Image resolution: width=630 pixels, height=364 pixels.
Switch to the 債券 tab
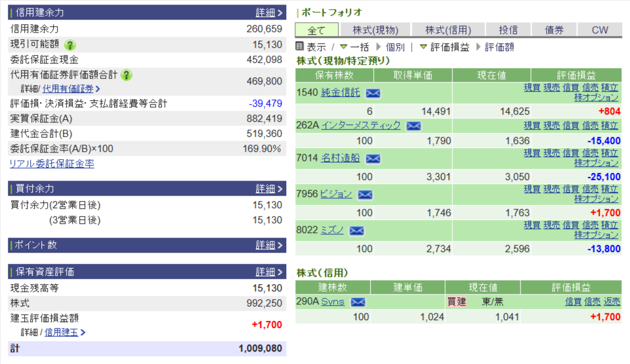pos(554,29)
